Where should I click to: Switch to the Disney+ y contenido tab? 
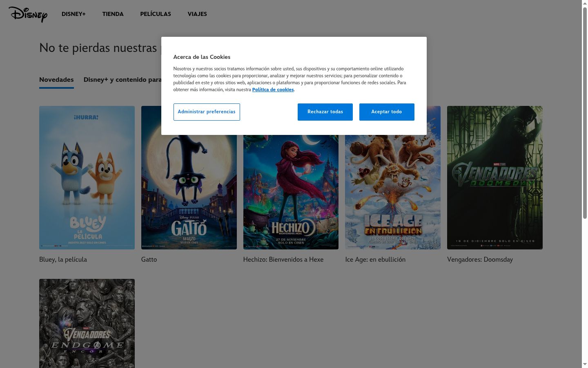[x=122, y=80]
